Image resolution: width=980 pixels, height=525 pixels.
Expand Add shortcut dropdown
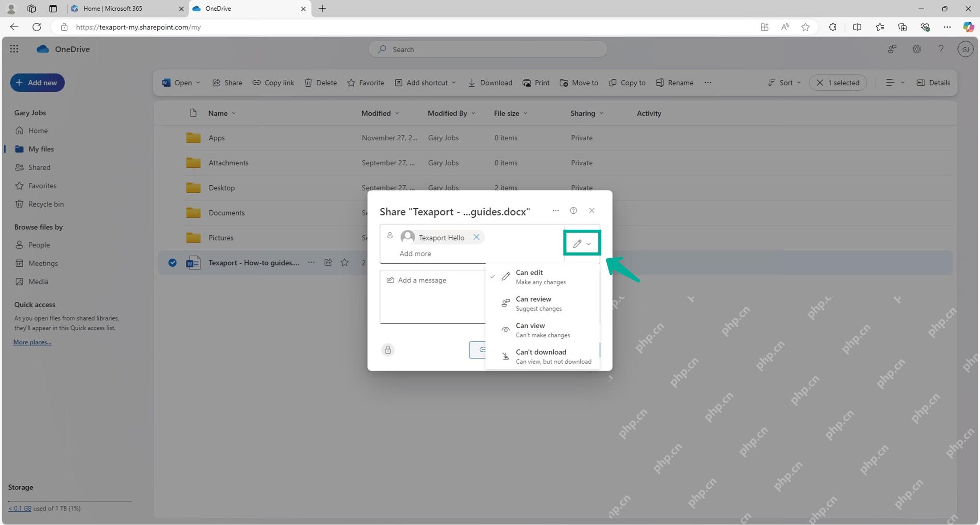453,82
